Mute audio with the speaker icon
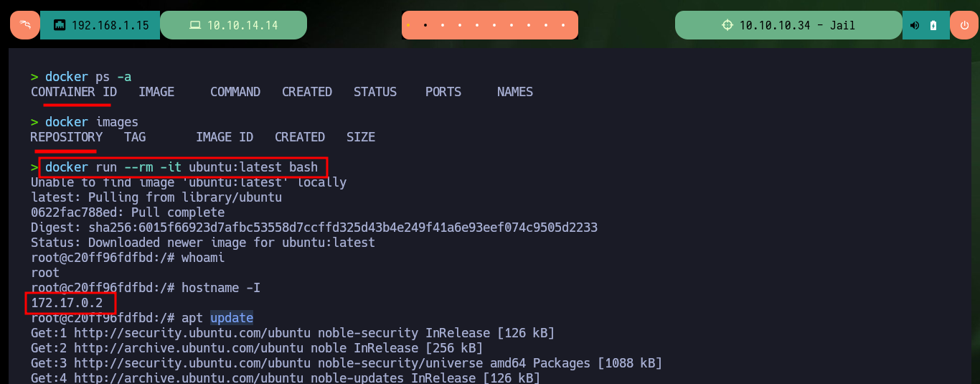980x384 pixels. tap(915, 25)
